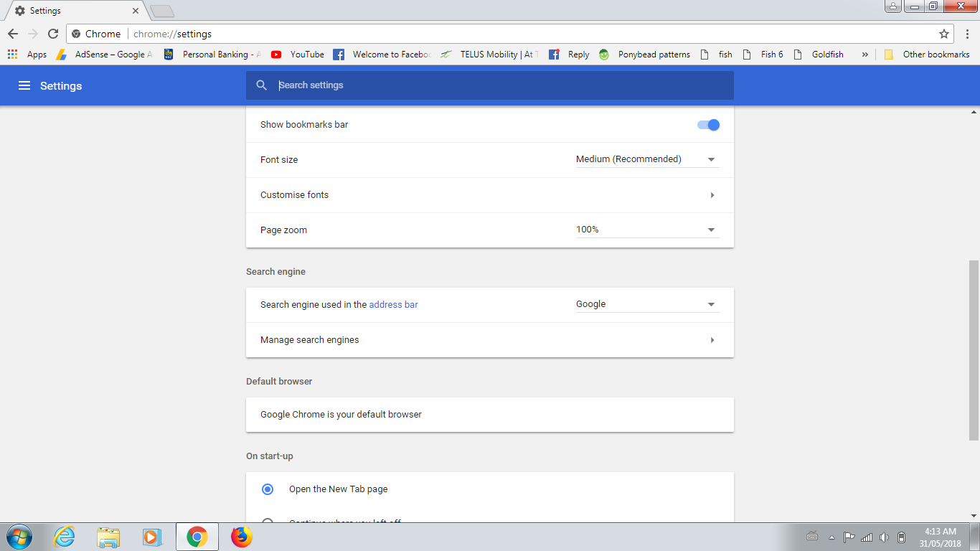
Task: Reload the current page
Action: click(53, 34)
